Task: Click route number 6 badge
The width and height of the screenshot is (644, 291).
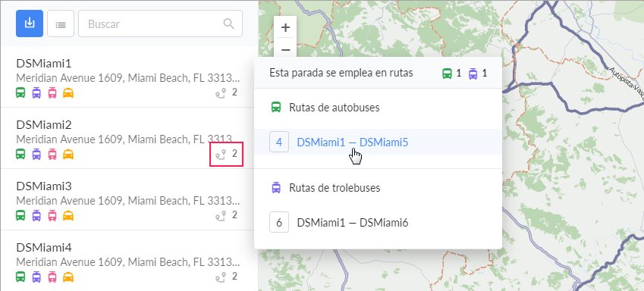Action: click(x=279, y=223)
